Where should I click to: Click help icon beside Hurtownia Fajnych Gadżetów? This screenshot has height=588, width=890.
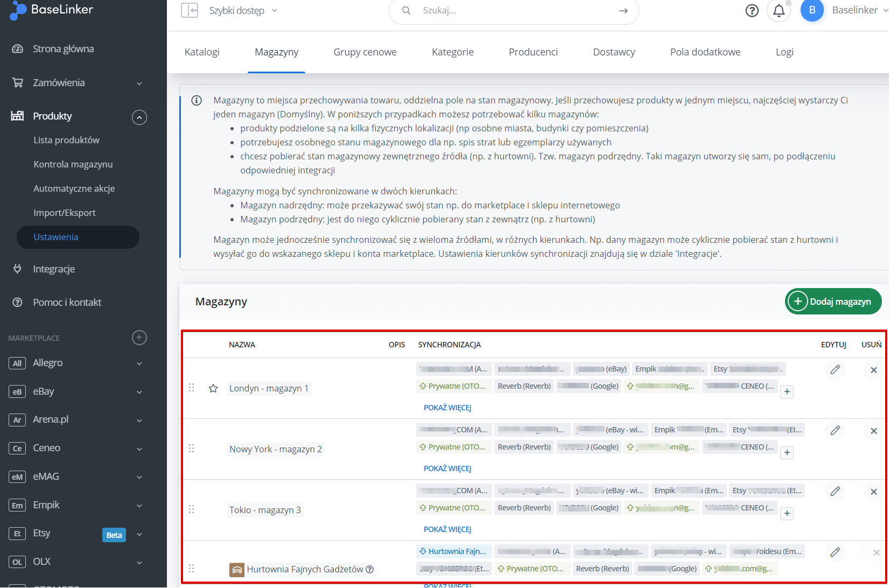coord(370,569)
